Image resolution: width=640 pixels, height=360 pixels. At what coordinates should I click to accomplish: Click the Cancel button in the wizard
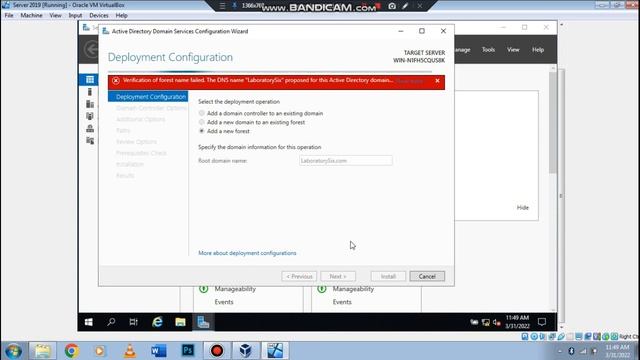(427, 276)
